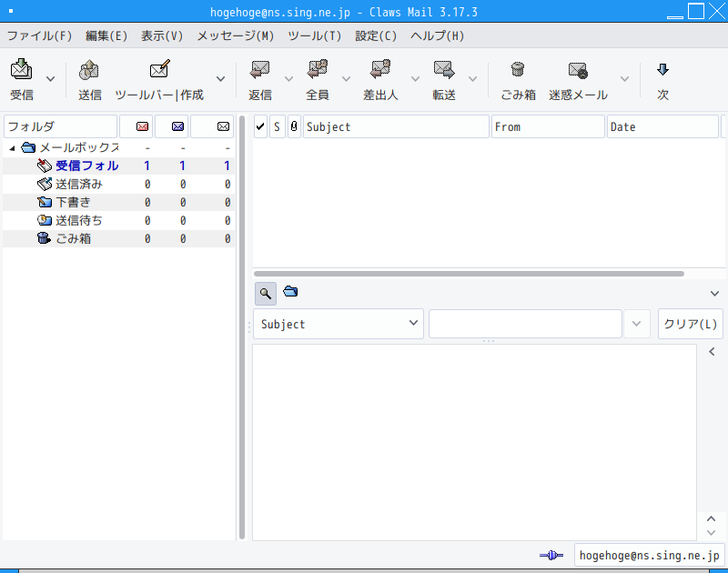
Task: Click the 受信 (receive mail) toolbar icon
Action: tap(21, 70)
